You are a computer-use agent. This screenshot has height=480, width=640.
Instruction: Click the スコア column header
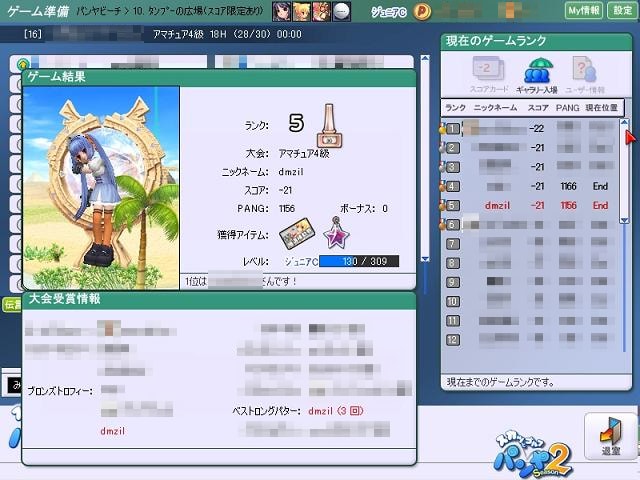[x=538, y=108]
